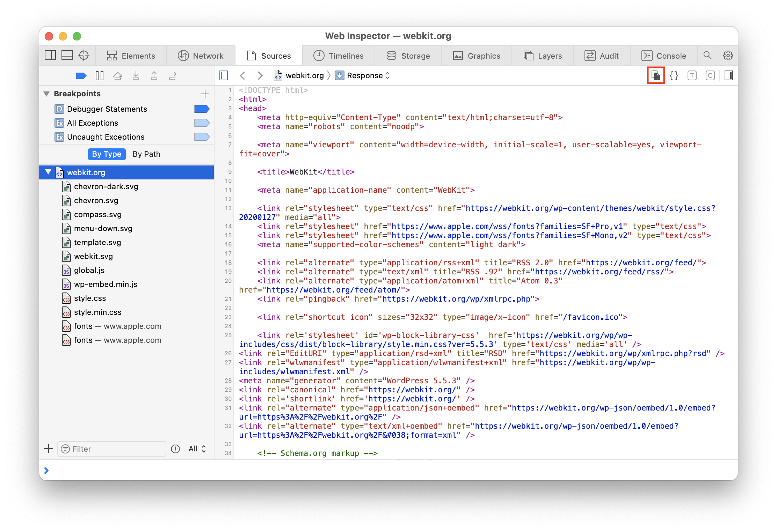Toggle the Uncaught Exceptions breakpoint
Screen dimensions: 777x532
202,137
